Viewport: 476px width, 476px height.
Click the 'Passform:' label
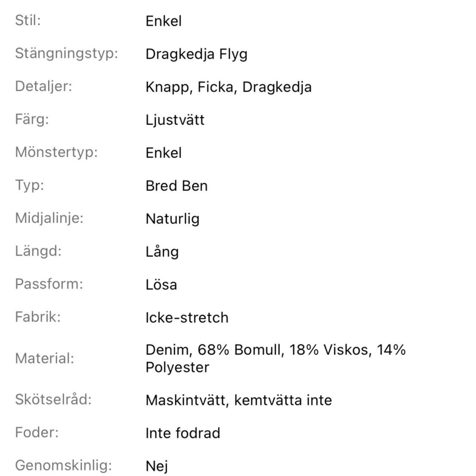(49, 284)
